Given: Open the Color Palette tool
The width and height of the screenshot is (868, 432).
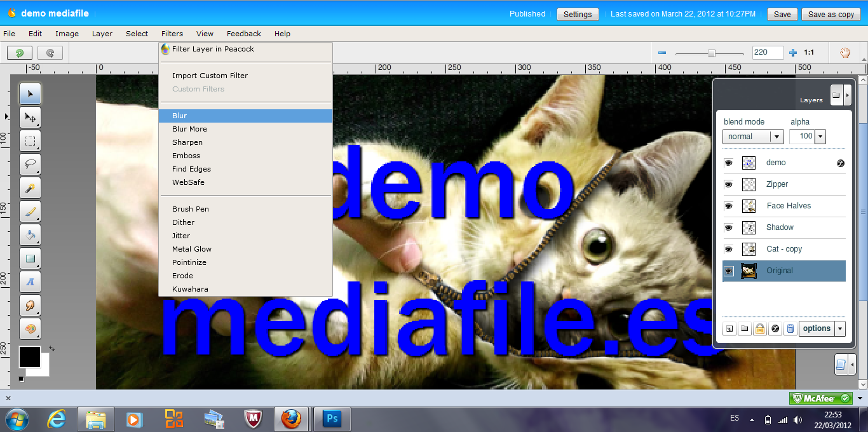Looking at the screenshot, I should click(x=30, y=328).
